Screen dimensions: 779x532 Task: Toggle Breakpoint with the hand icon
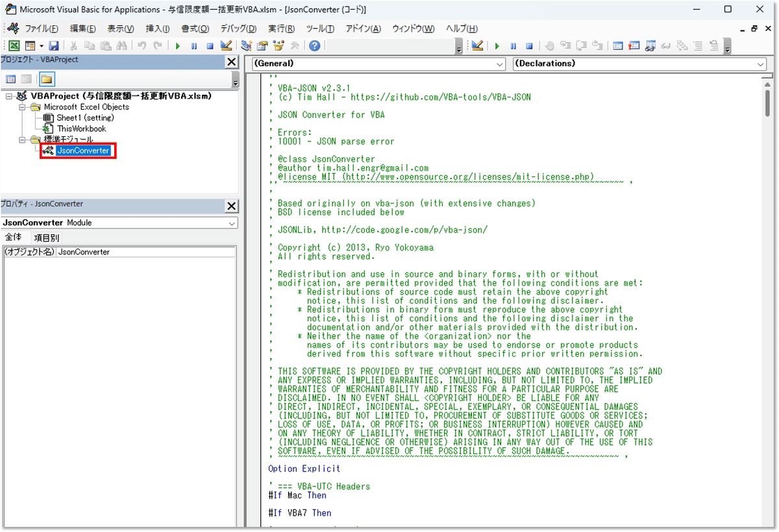tap(549, 46)
